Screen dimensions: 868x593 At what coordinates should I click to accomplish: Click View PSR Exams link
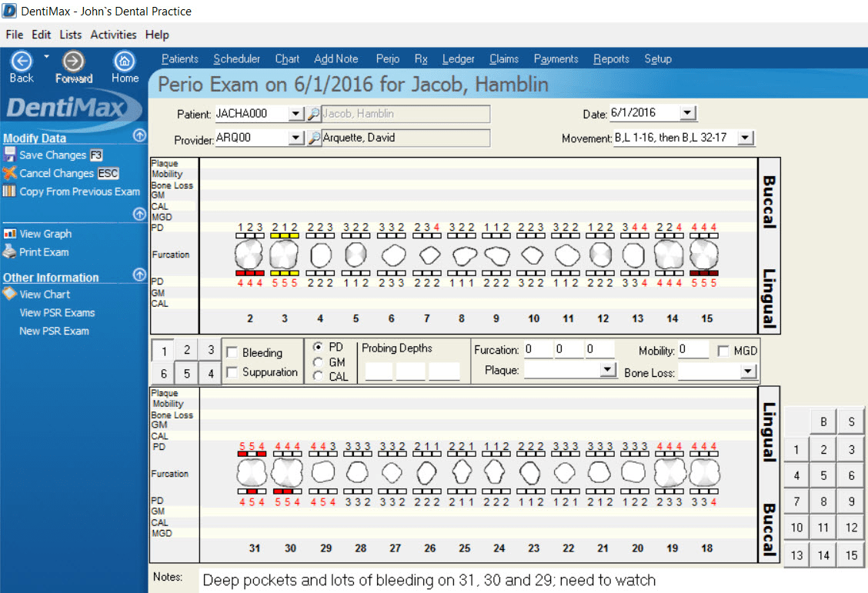57,312
